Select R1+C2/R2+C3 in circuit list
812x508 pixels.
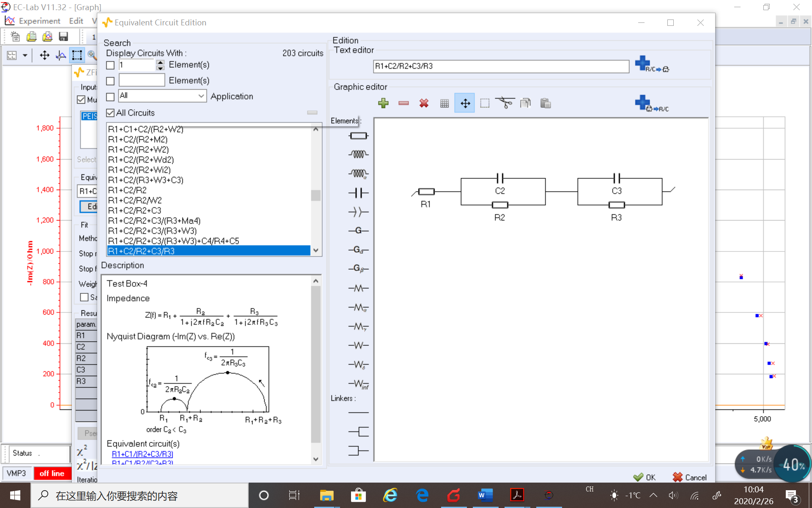tap(134, 210)
